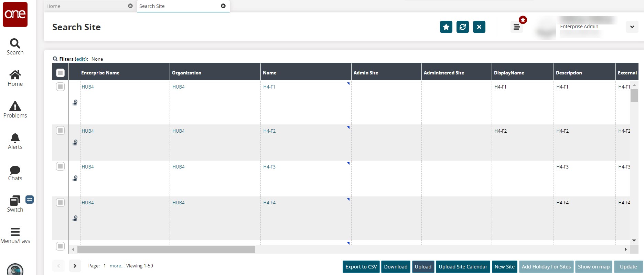Open H4-F4 name context menu triangle
The image size is (644, 275).
click(348, 199)
